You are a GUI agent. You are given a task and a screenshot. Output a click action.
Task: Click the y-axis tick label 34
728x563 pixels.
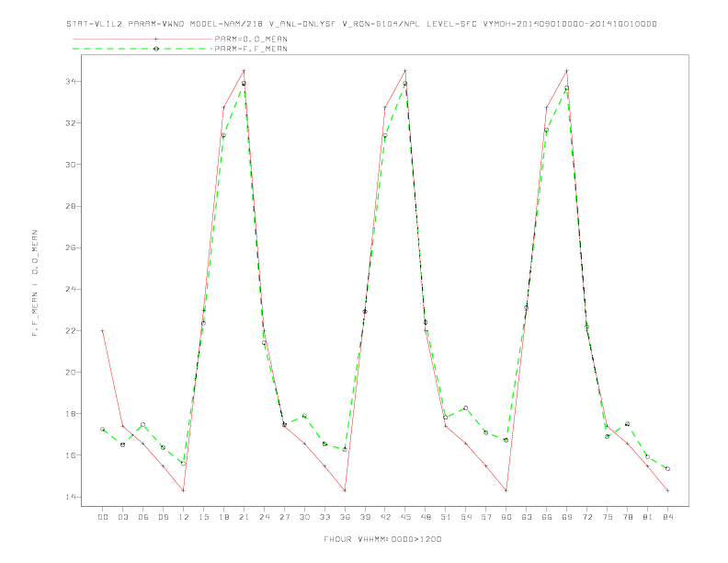point(71,81)
